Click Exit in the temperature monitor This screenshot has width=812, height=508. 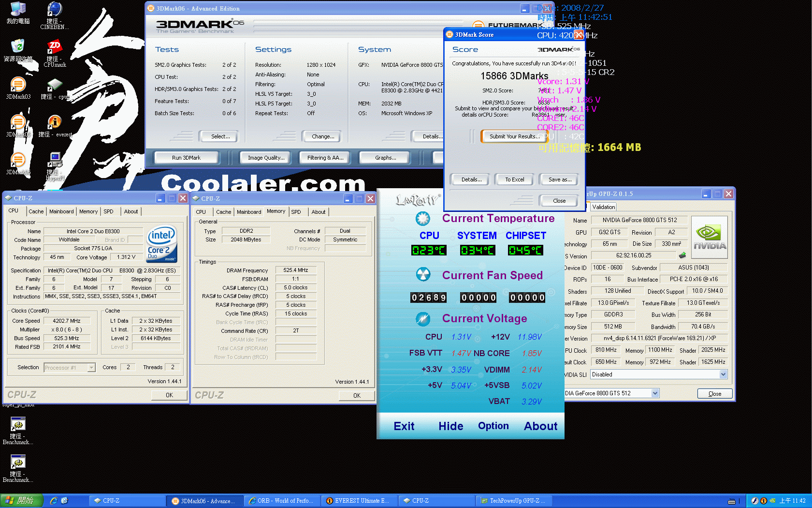[404, 426]
